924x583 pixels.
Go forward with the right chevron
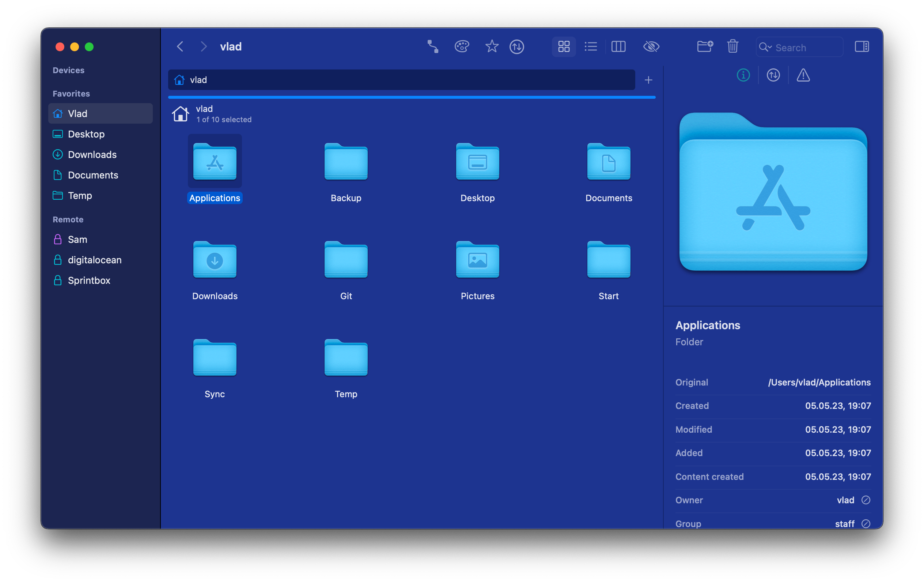[203, 47]
